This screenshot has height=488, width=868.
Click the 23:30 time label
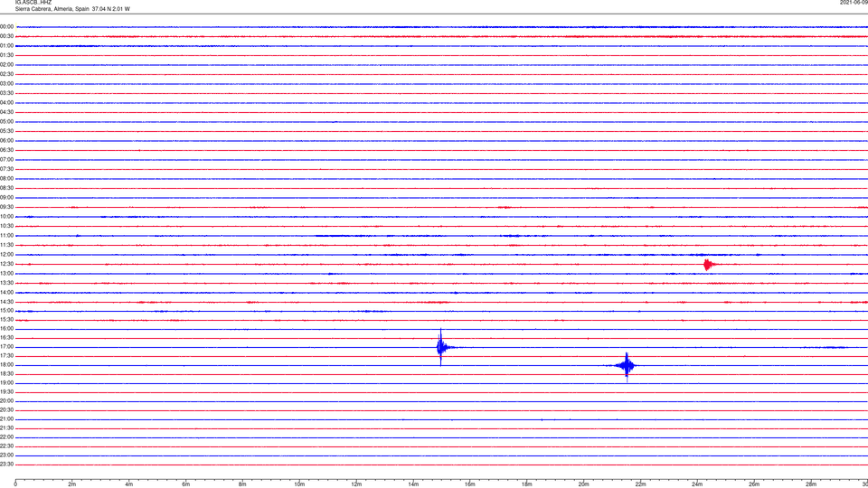click(x=6, y=465)
